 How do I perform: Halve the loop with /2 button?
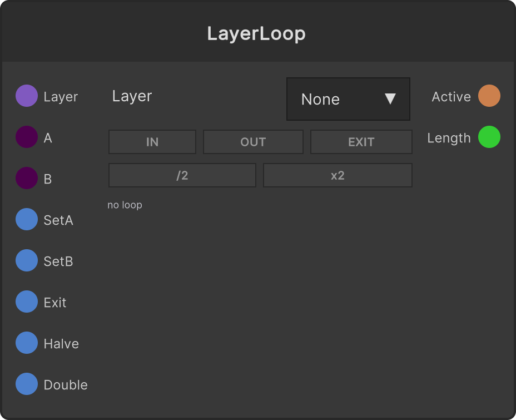182,175
